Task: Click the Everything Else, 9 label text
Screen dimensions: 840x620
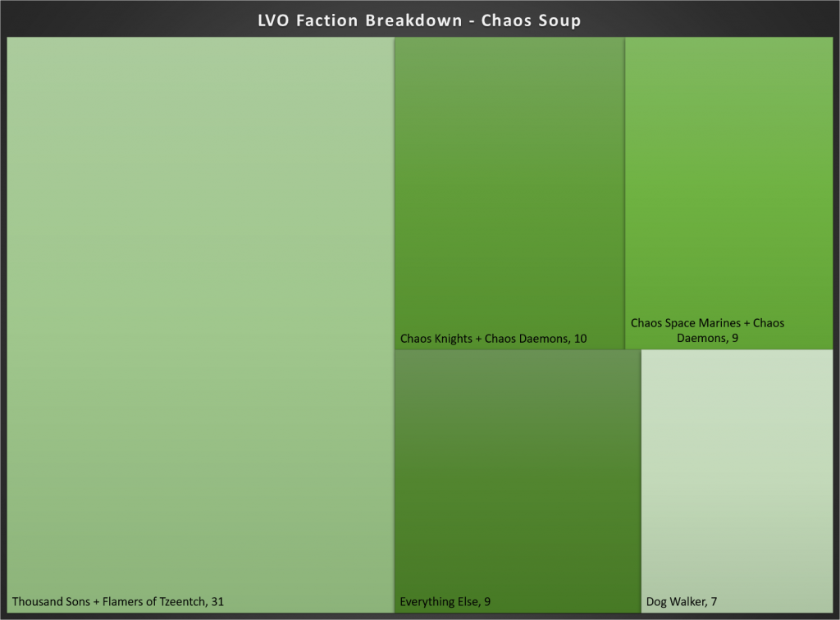Action: (x=445, y=601)
